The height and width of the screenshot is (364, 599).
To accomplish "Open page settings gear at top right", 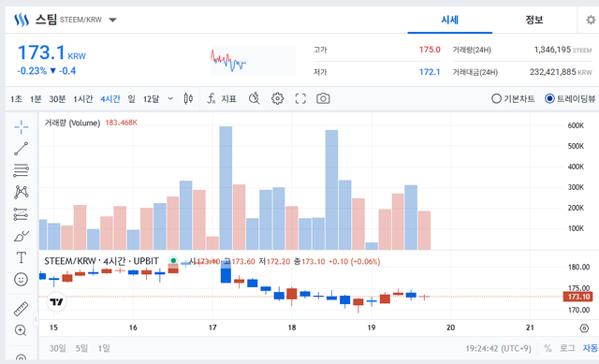I will tap(591, 20).
